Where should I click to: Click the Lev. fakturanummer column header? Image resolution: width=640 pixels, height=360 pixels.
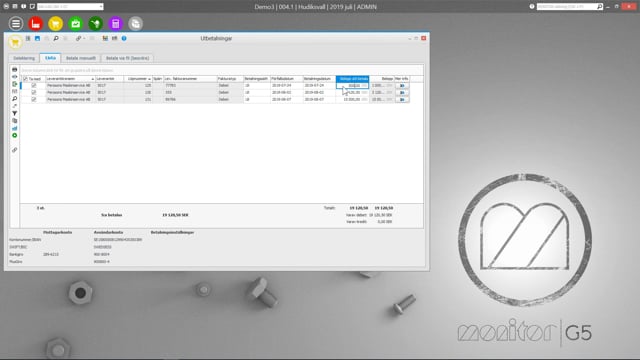tap(190, 79)
